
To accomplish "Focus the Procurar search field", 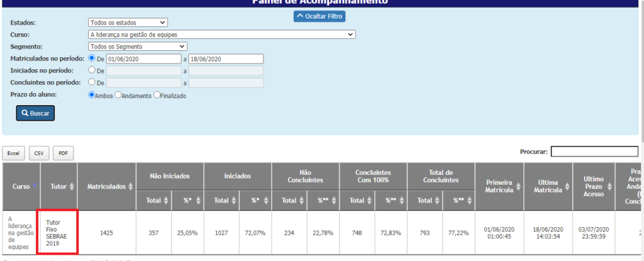I will click(595, 151).
